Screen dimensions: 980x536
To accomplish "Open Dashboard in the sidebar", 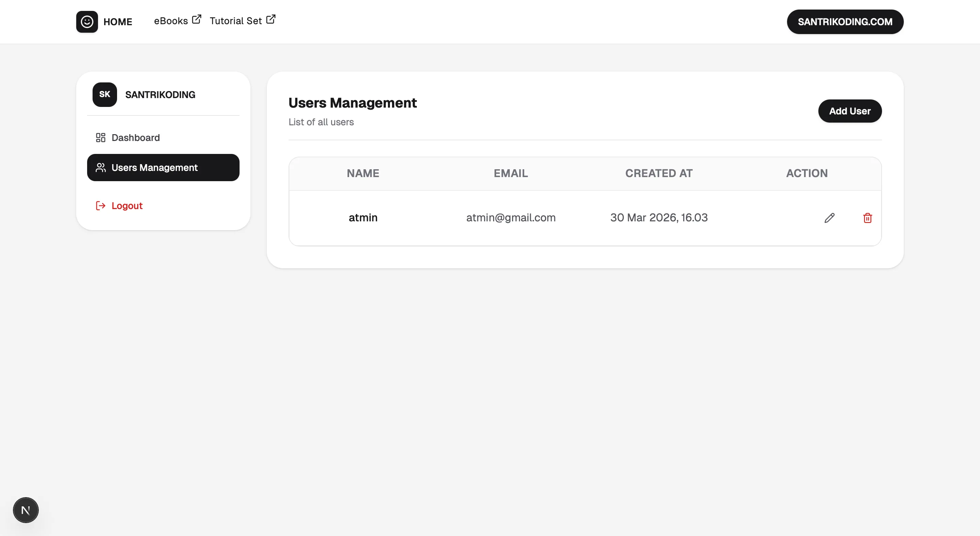I will [x=163, y=138].
